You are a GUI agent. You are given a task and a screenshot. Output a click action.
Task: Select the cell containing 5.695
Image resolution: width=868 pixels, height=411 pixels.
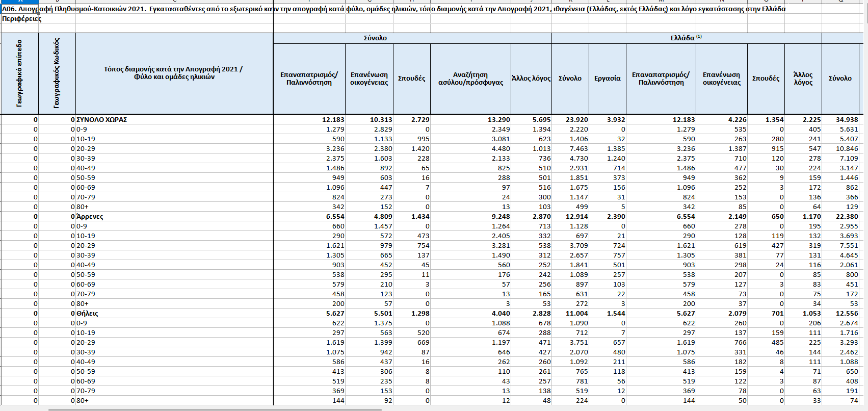click(x=532, y=120)
